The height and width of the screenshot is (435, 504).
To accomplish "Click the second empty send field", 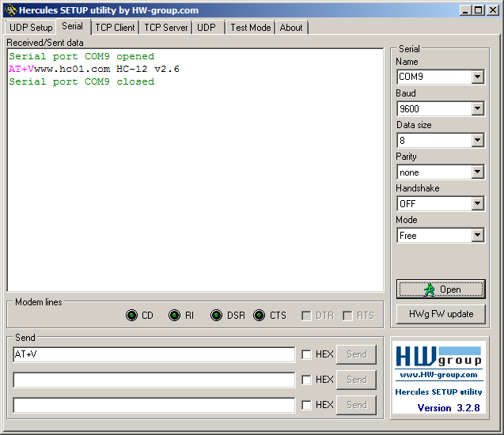I will 154,380.
